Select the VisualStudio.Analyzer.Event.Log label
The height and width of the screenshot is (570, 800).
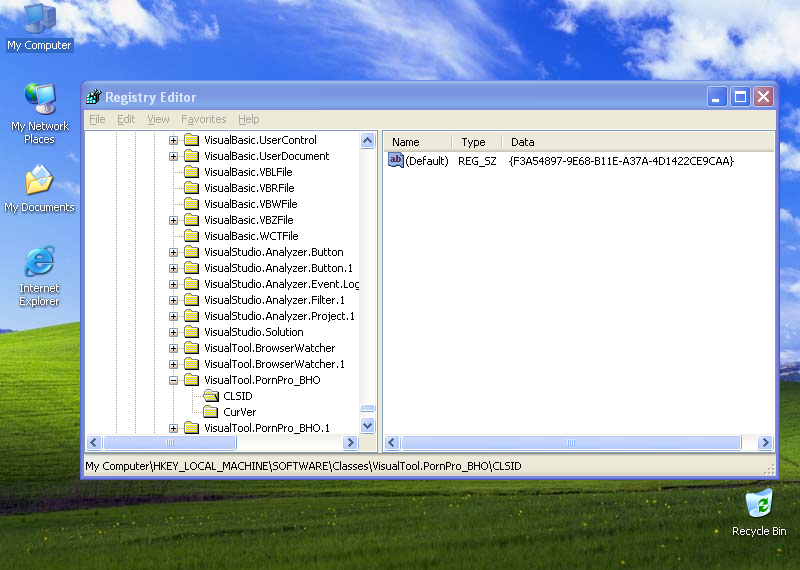pos(281,284)
